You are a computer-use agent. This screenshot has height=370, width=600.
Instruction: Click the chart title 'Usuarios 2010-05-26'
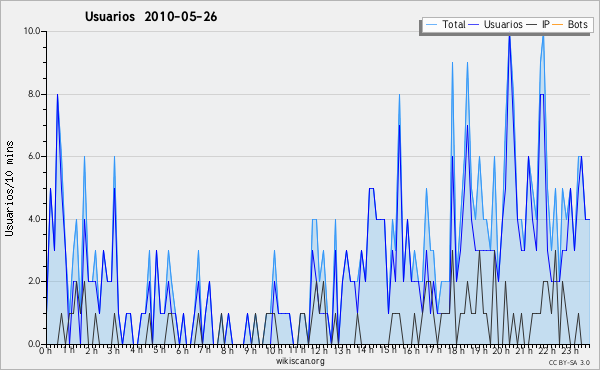click(x=151, y=17)
